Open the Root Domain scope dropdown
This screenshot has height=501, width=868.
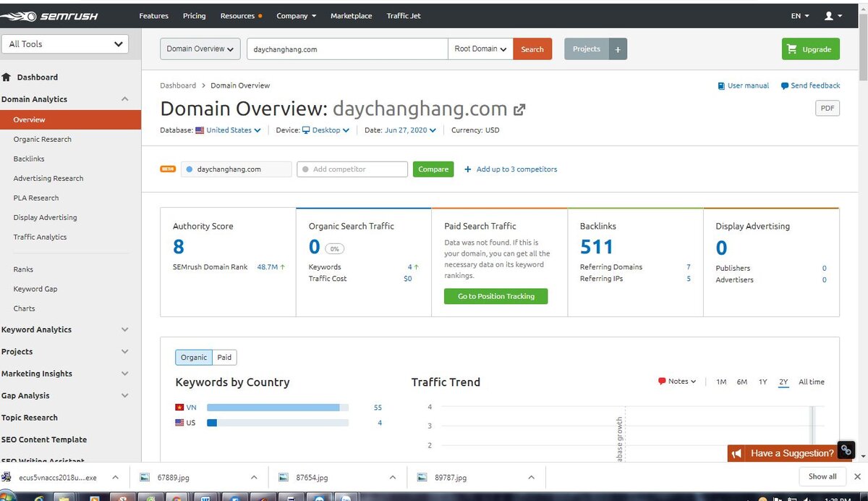[481, 49]
